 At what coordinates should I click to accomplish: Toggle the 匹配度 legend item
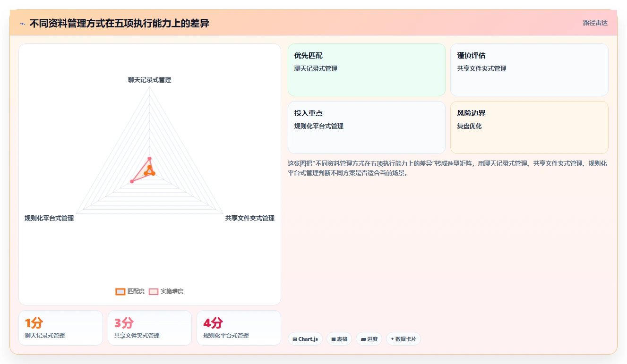point(130,291)
